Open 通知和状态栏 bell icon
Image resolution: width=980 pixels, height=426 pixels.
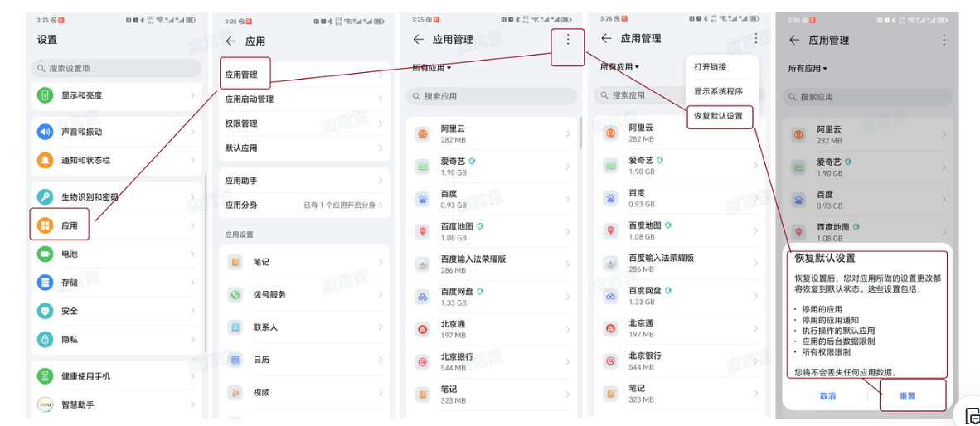pyautogui.click(x=45, y=160)
